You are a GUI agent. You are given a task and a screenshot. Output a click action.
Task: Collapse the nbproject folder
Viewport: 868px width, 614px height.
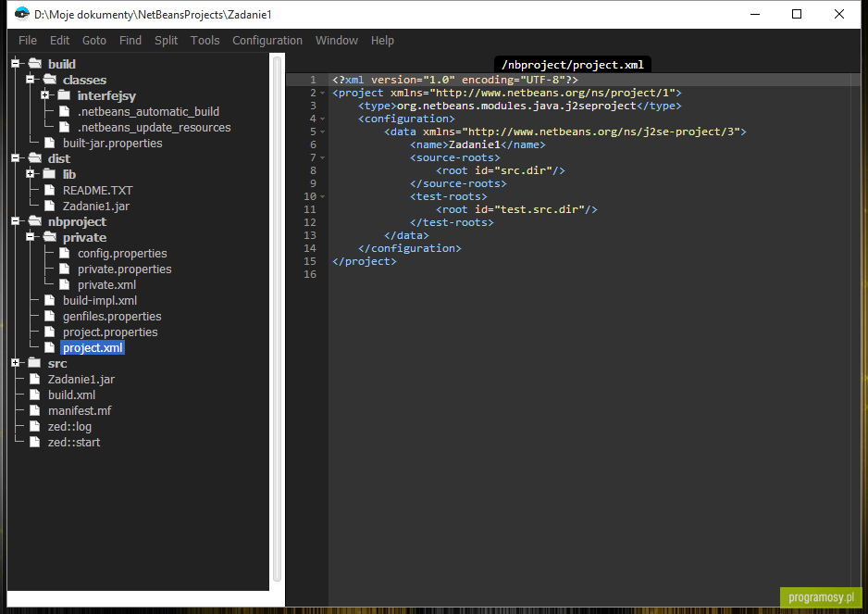16,221
